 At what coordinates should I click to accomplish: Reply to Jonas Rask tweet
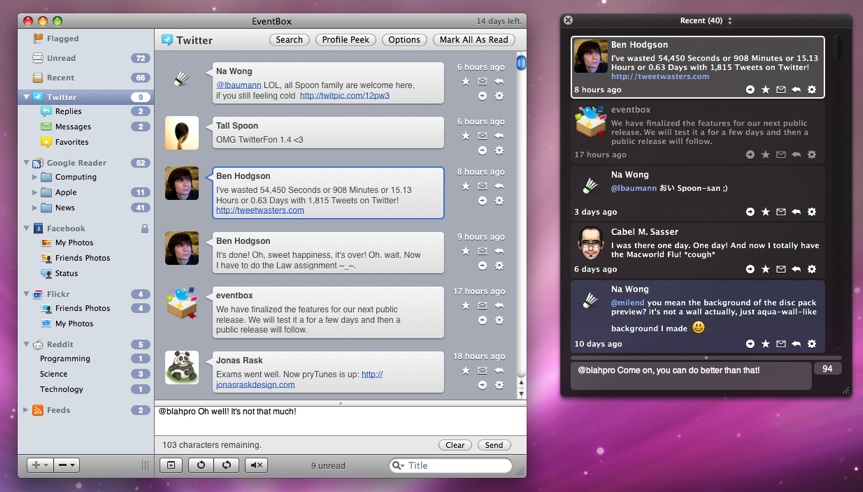tap(499, 370)
